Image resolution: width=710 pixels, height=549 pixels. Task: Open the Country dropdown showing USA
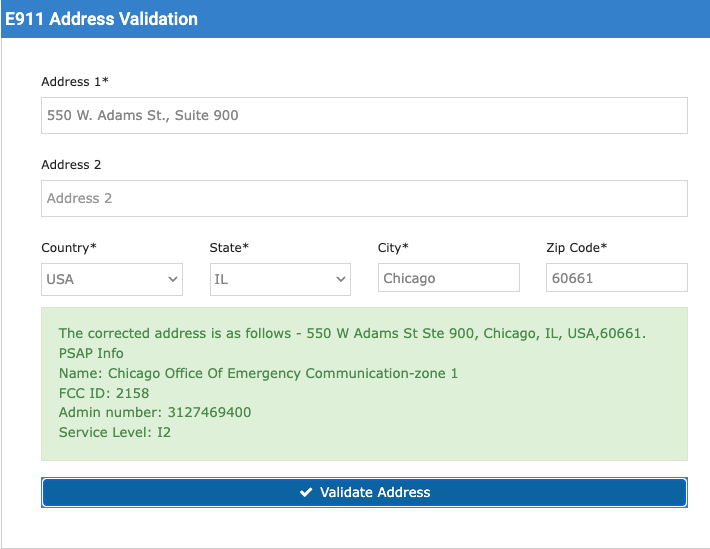point(112,279)
